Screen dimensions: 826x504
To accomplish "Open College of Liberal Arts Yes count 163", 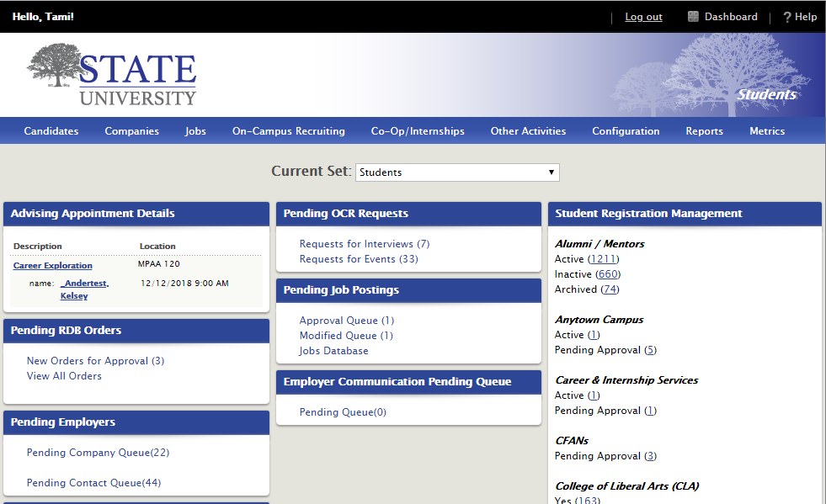I will pyautogui.click(x=588, y=500).
